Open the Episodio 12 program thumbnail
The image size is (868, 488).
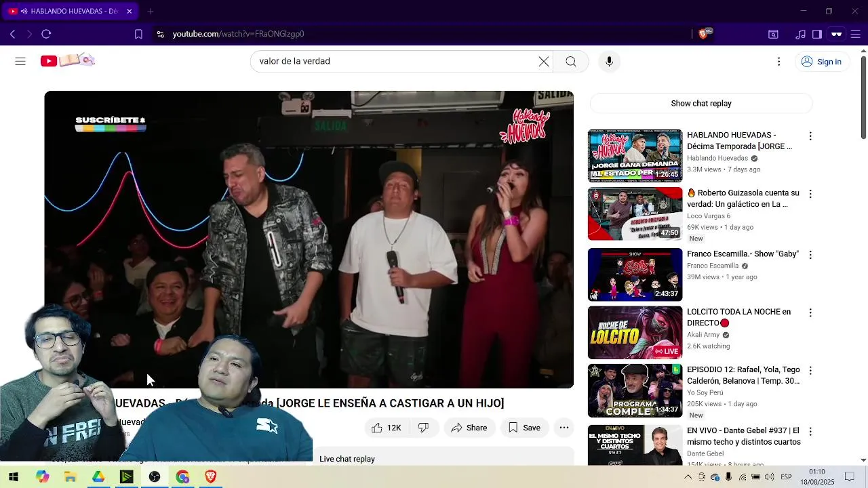point(635,391)
